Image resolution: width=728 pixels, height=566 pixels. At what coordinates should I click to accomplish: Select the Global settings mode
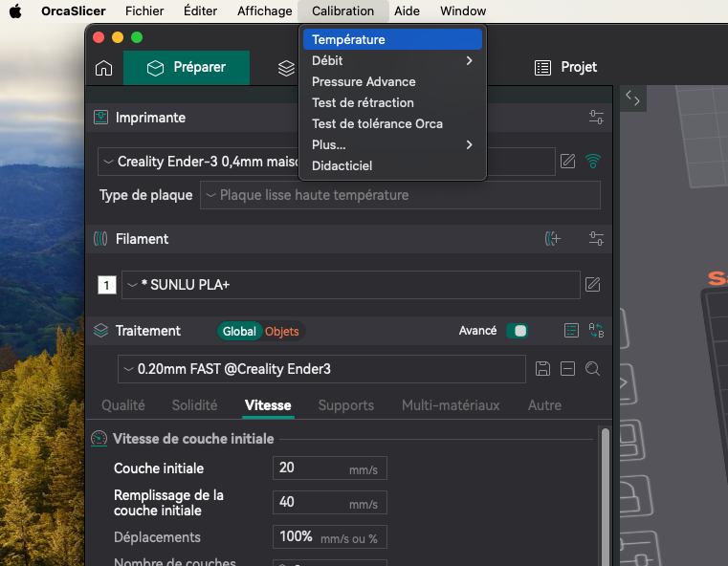coord(239,331)
